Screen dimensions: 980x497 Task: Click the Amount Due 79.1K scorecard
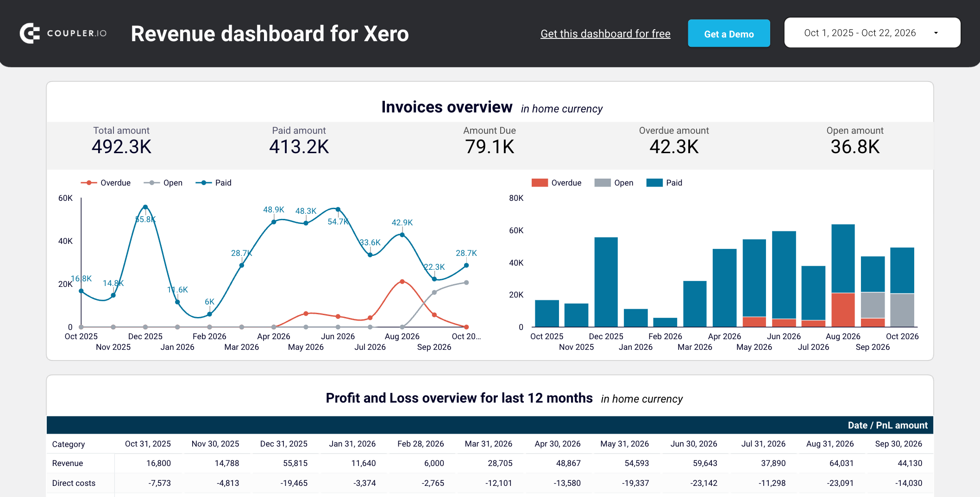(x=490, y=141)
